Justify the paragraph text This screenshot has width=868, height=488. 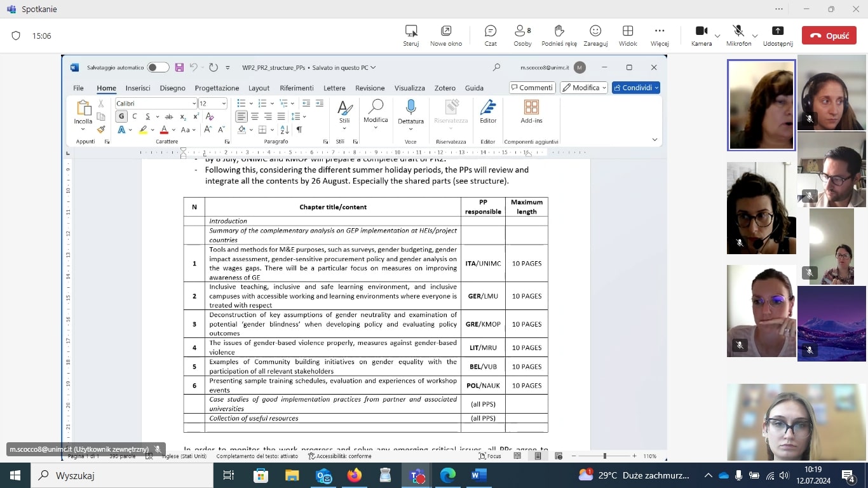click(281, 116)
